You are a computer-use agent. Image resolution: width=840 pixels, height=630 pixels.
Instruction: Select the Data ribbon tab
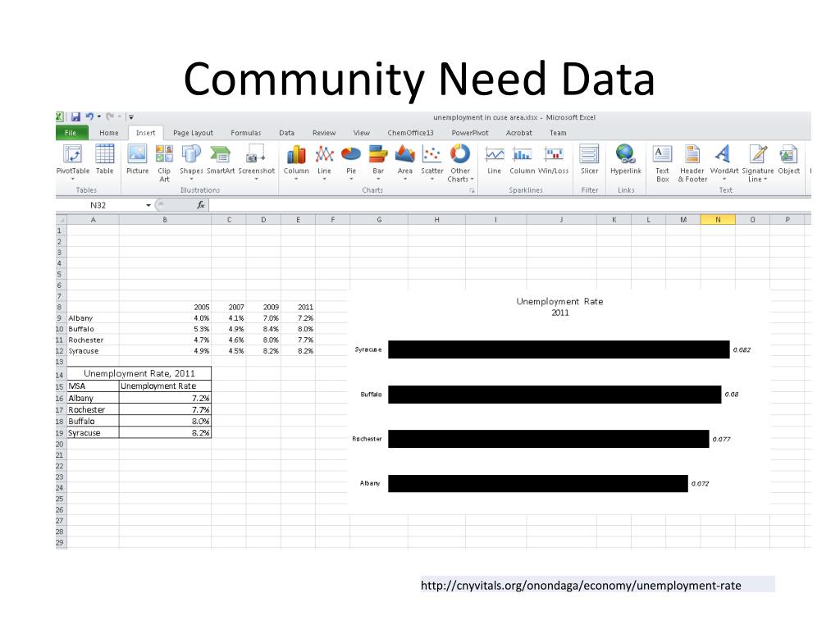tap(286, 133)
